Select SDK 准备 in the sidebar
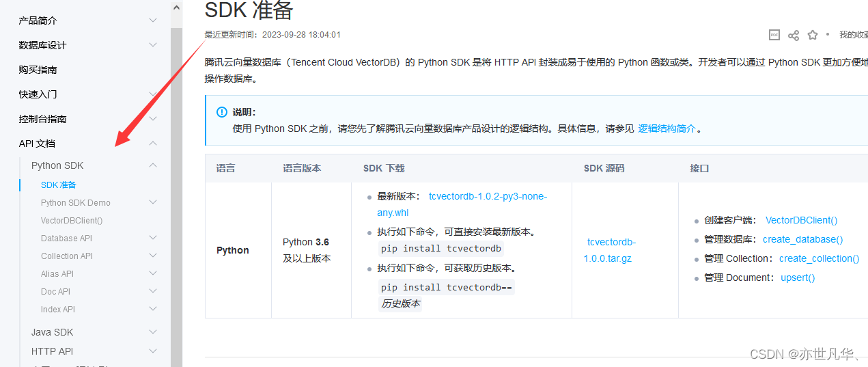This screenshot has height=367, width=868. click(59, 185)
